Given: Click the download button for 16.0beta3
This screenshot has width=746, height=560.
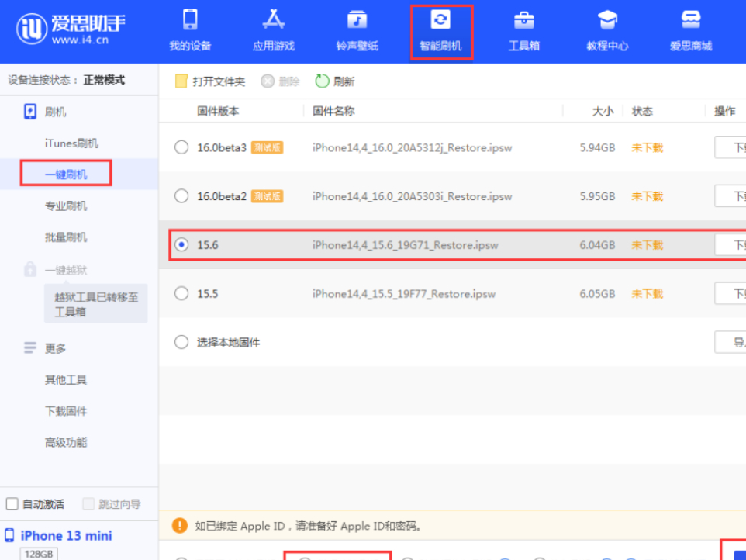Looking at the screenshot, I should (x=730, y=147).
